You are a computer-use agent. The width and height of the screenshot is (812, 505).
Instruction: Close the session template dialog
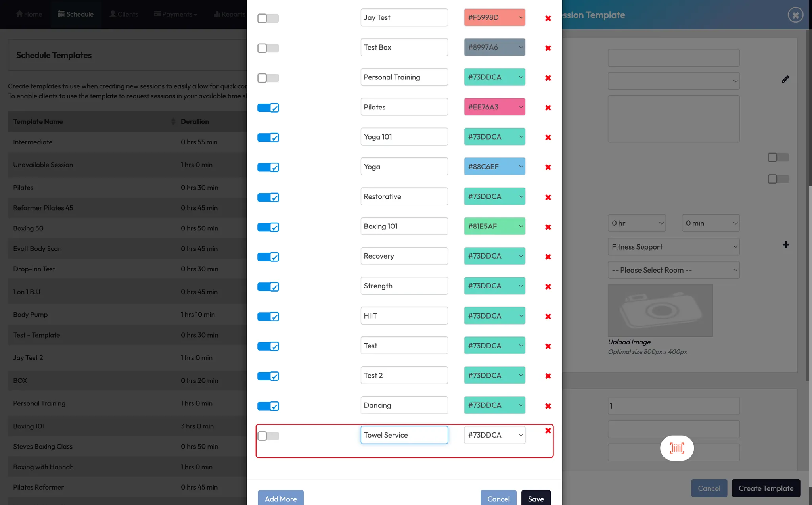point(795,15)
